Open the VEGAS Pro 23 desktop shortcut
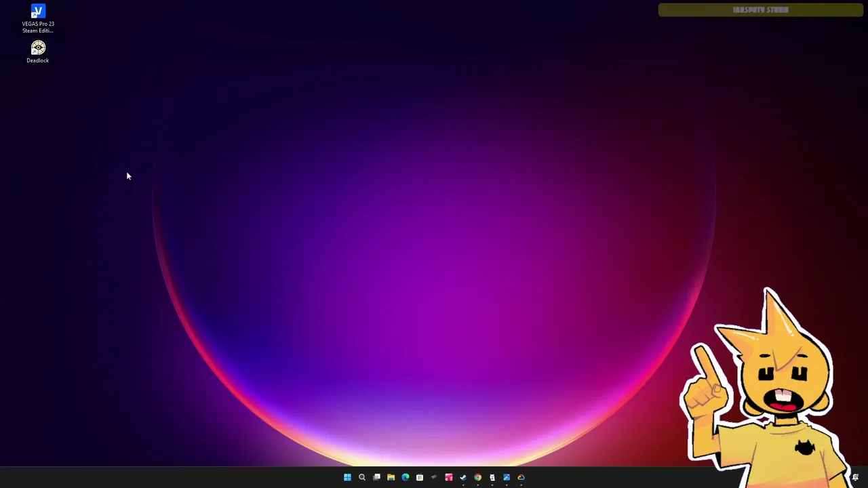Image resolution: width=868 pixels, height=488 pixels. click(38, 18)
